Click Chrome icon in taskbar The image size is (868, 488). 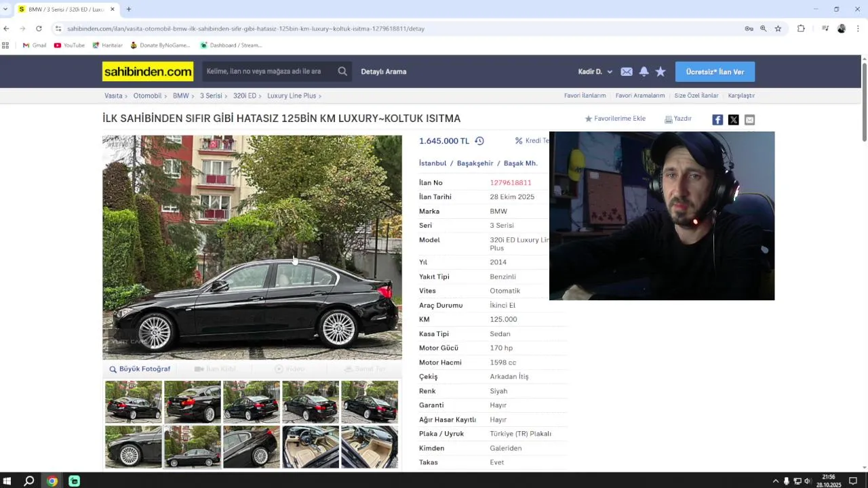(52, 481)
